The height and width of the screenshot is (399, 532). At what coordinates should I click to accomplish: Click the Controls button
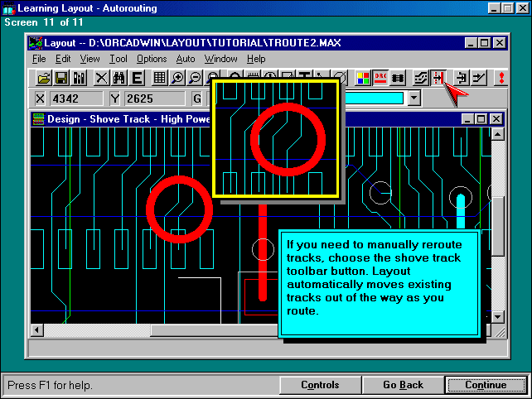pos(320,385)
